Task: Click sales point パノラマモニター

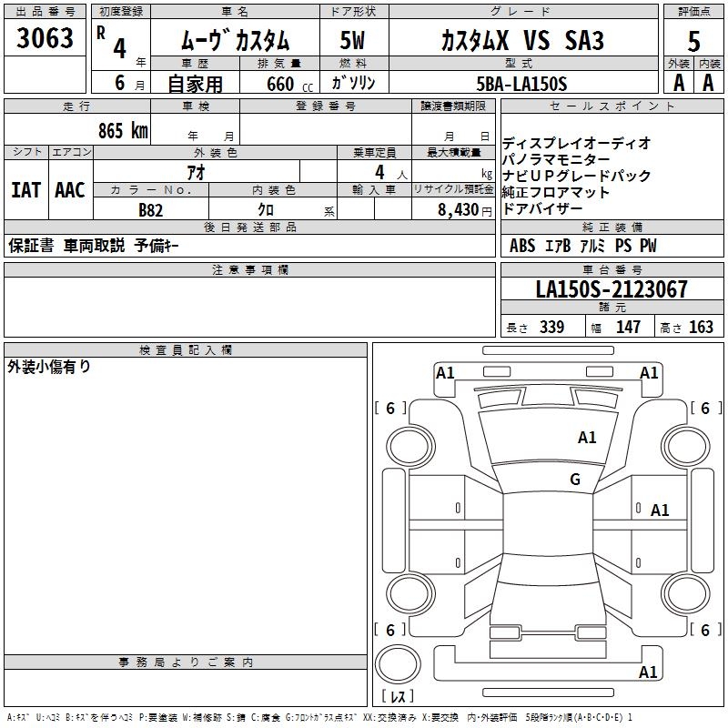Action: tap(556, 159)
